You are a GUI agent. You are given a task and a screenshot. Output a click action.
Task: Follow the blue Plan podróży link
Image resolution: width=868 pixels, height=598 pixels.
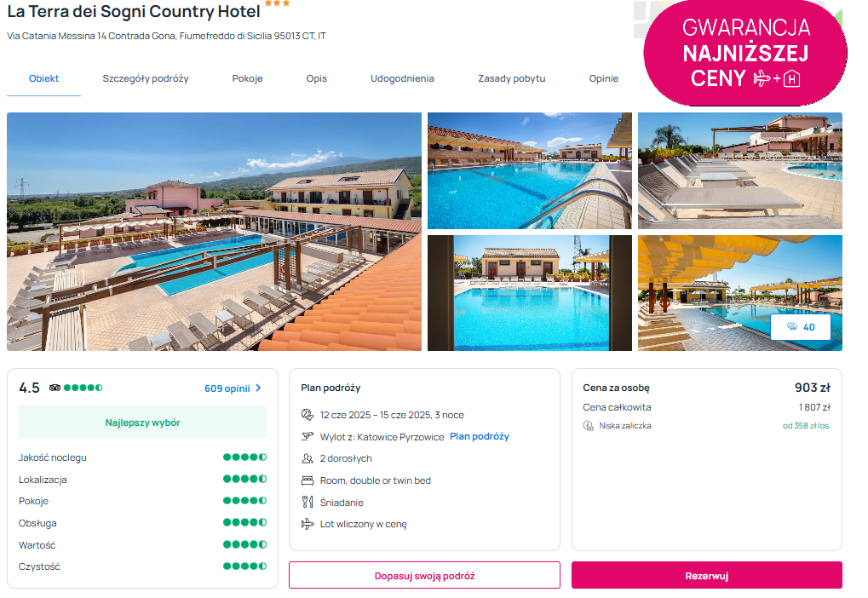pyautogui.click(x=480, y=436)
